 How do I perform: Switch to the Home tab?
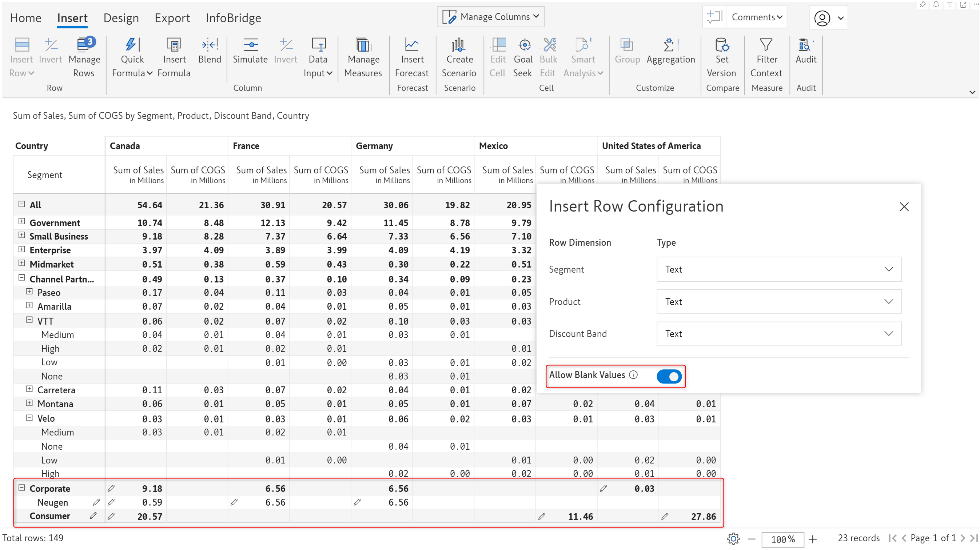tap(25, 18)
